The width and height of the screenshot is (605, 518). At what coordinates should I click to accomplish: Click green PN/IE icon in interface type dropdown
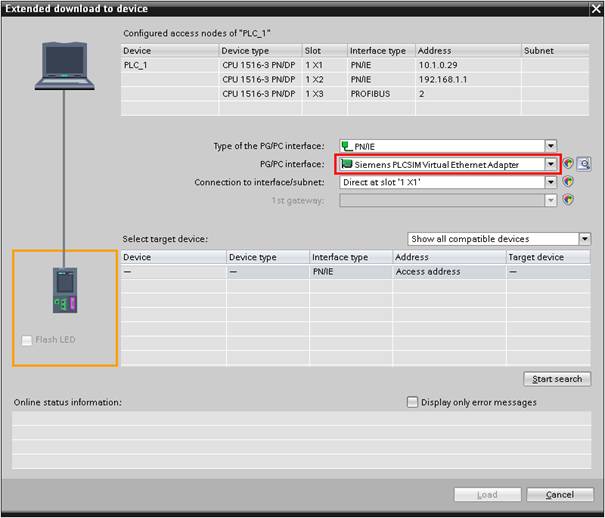(347, 146)
